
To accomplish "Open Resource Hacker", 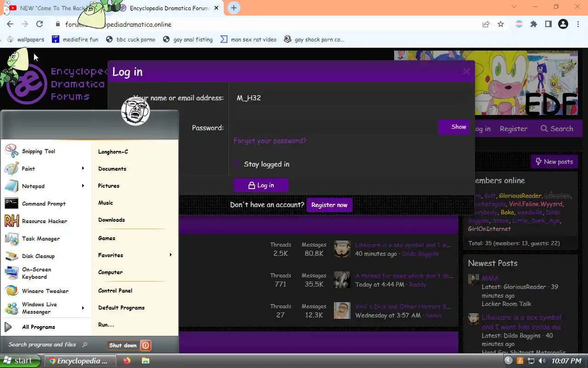I will click(x=44, y=221).
